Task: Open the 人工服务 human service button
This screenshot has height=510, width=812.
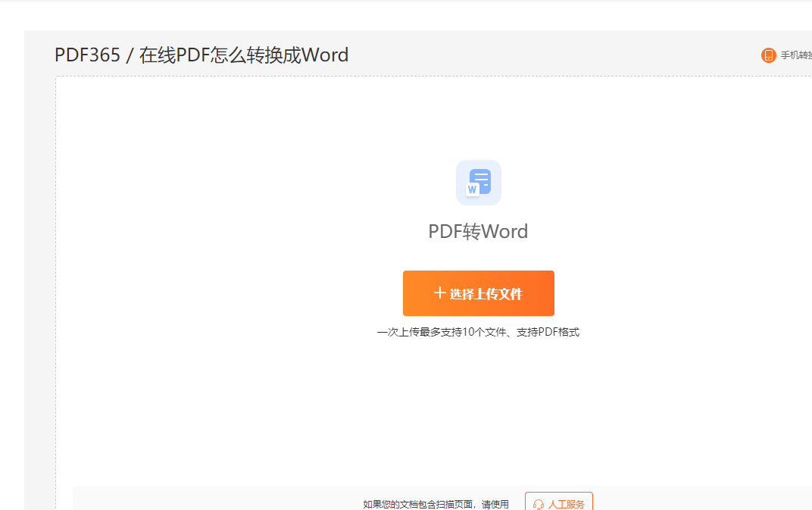Action: (559, 503)
